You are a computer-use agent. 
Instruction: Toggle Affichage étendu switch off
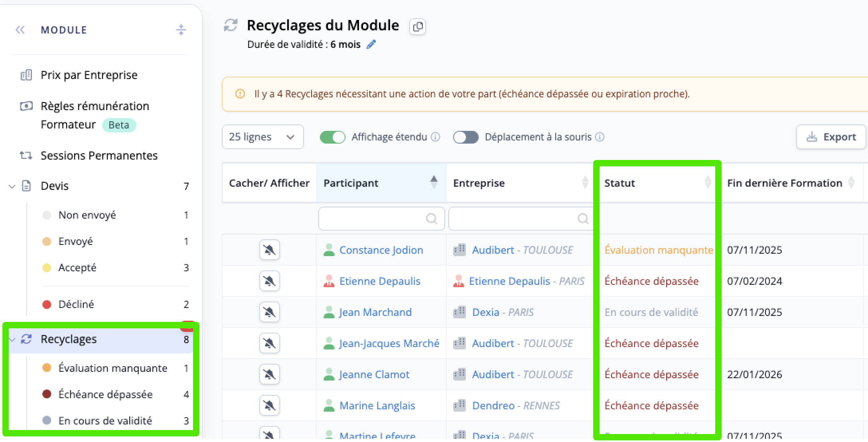pyautogui.click(x=332, y=137)
